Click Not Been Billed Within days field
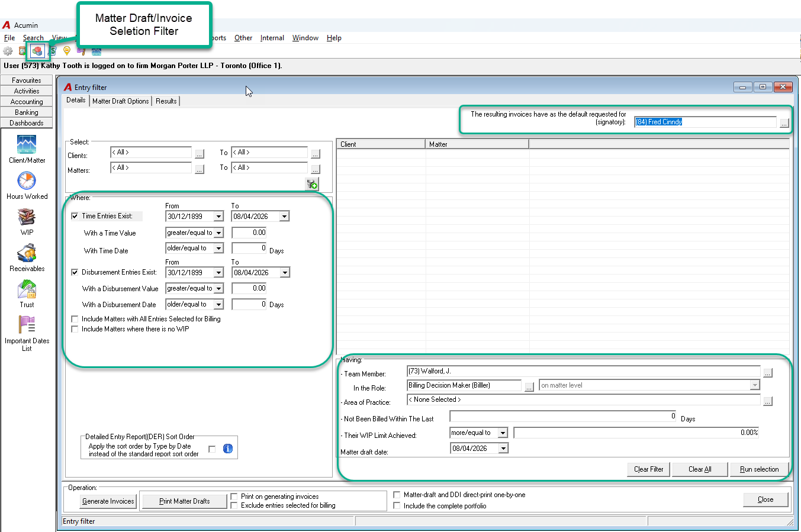This screenshot has height=532, width=801. pyautogui.click(x=563, y=417)
